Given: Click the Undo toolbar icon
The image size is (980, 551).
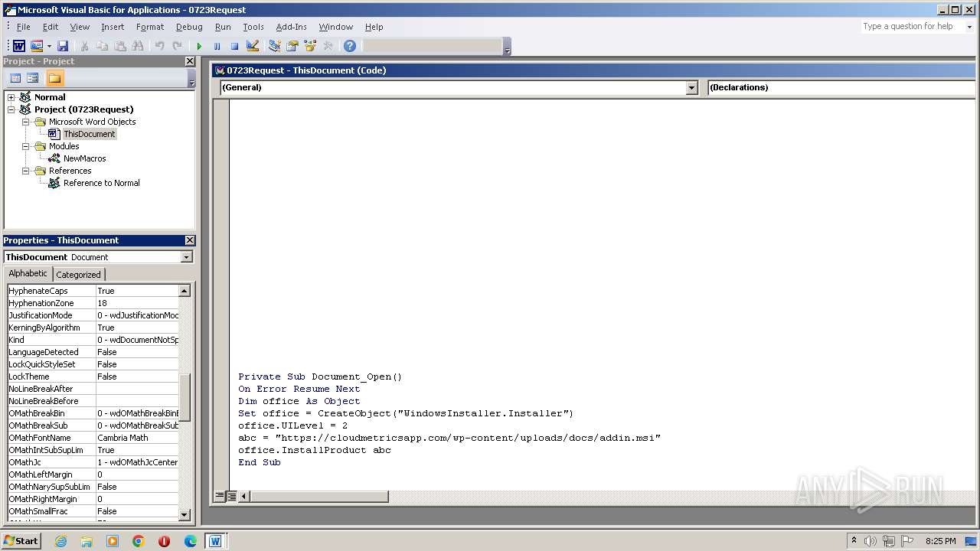Looking at the screenshot, I should [x=159, y=47].
